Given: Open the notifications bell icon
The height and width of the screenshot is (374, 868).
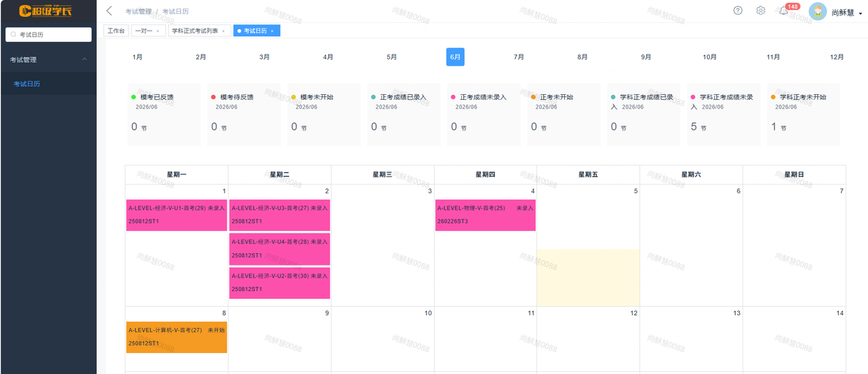Looking at the screenshot, I should point(783,11).
